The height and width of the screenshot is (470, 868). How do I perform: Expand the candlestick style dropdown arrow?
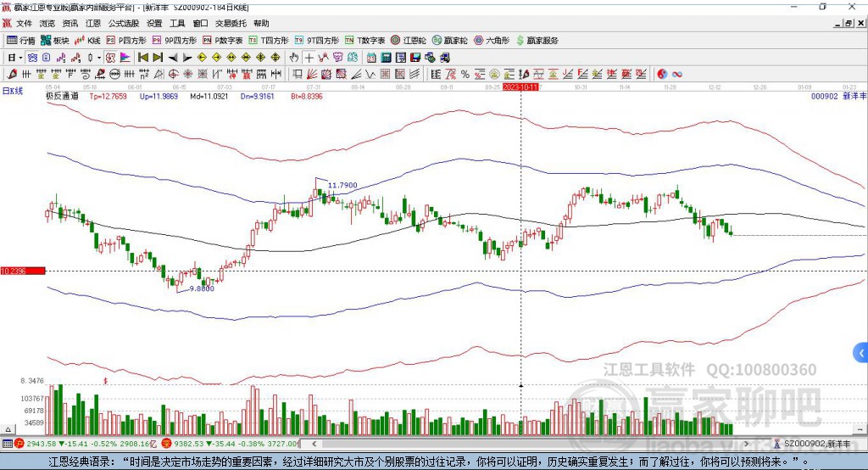pyautogui.click(x=99, y=58)
